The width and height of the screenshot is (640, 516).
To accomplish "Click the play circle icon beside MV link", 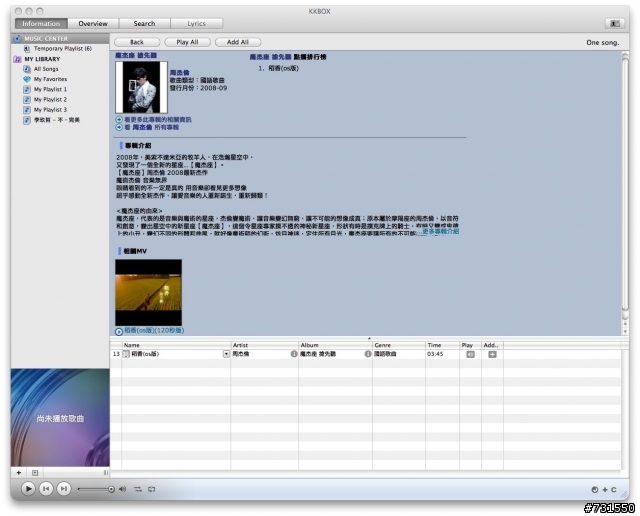I will (119, 331).
